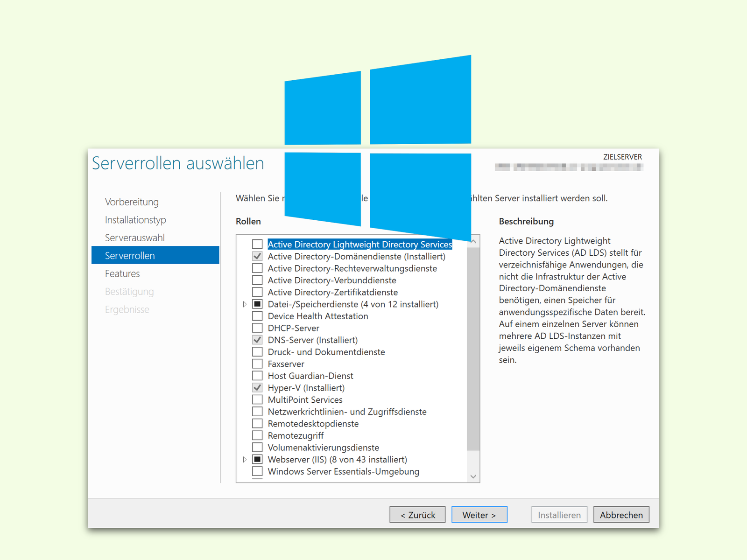Image resolution: width=747 pixels, height=560 pixels.
Task: Open the Vorbereitung wizard step
Action: [132, 202]
